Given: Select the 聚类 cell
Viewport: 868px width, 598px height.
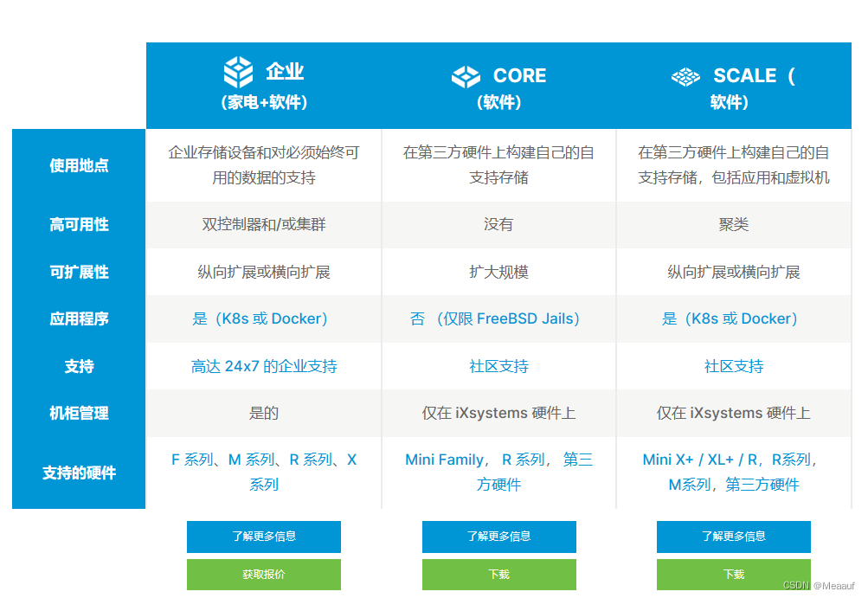Looking at the screenshot, I should [734, 225].
